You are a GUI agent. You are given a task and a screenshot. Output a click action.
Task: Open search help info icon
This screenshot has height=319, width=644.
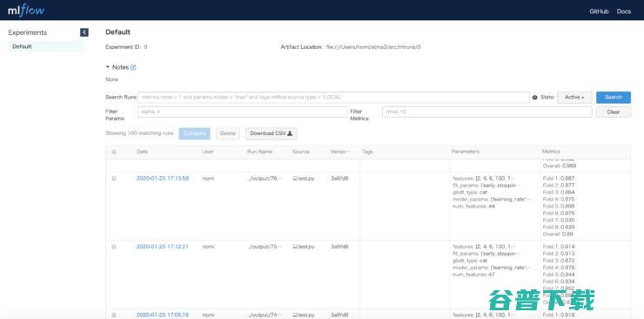(x=534, y=98)
